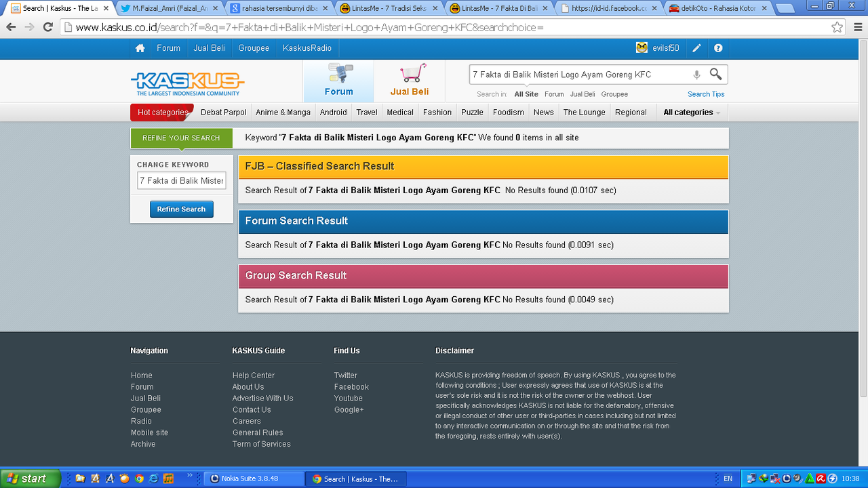Viewport: 868px width, 488px height.
Task: Switch to the Forum tab with icon
Action: [338, 81]
